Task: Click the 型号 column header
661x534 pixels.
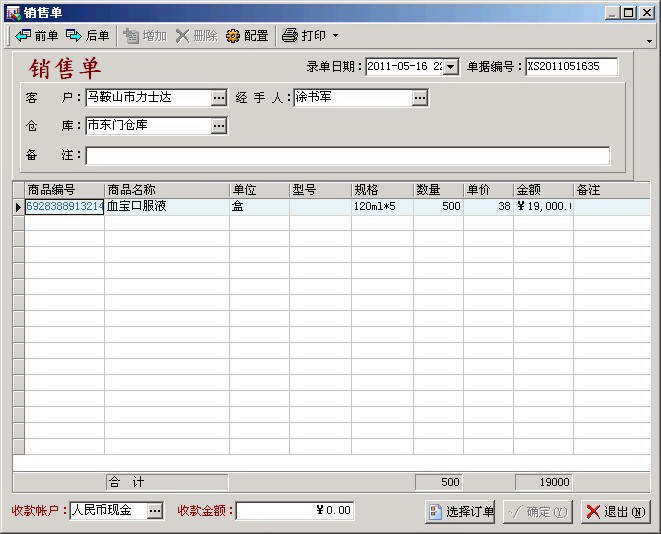Action: [x=320, y=190]
